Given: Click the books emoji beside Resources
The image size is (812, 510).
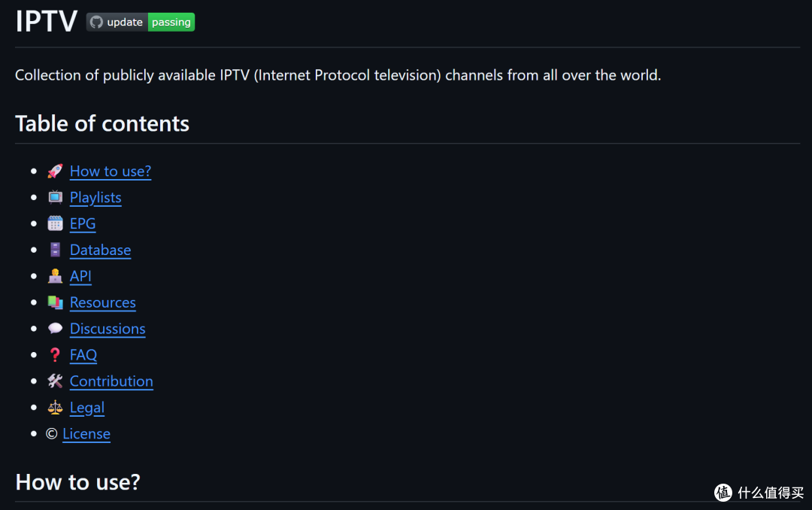Looking at the screenshot, I should (x=56, y=302).
